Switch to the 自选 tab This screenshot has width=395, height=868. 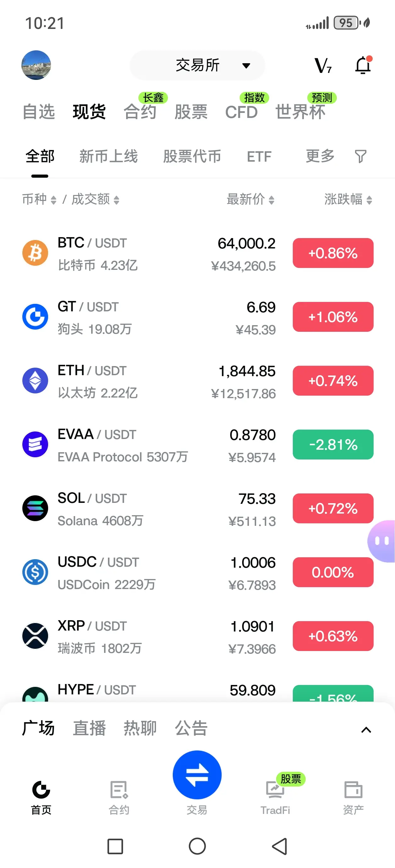pyautogui.click(x=38, y=112)
